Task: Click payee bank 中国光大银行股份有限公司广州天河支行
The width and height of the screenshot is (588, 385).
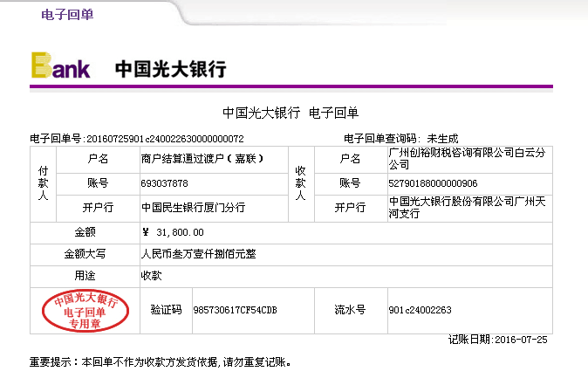Action: 467,207
